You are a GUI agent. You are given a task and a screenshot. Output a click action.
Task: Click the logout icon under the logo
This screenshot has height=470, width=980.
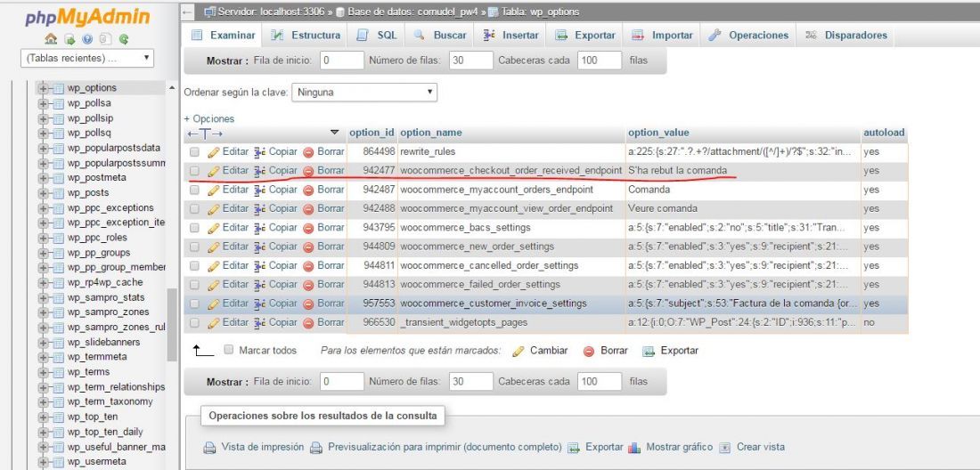click(69, 38)
